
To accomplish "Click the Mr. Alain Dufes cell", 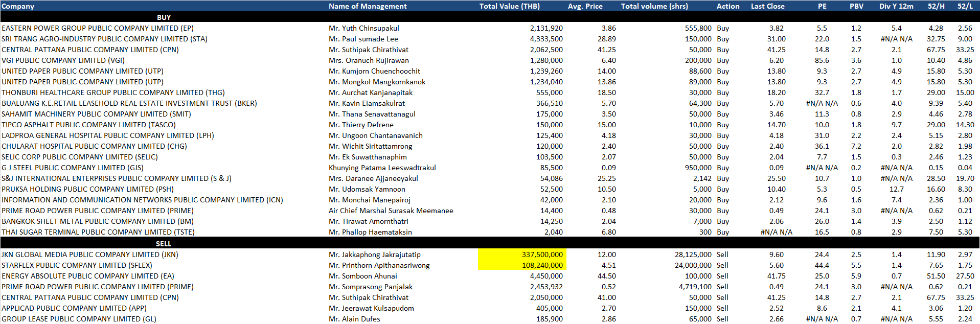I will tap(354, 319).
